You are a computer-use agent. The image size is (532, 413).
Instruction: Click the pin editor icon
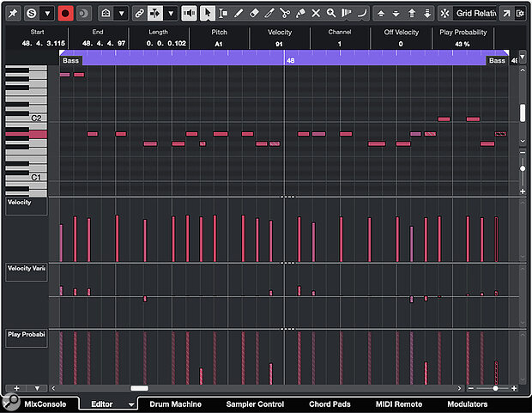pyautogui.click(x=13, y=14)
